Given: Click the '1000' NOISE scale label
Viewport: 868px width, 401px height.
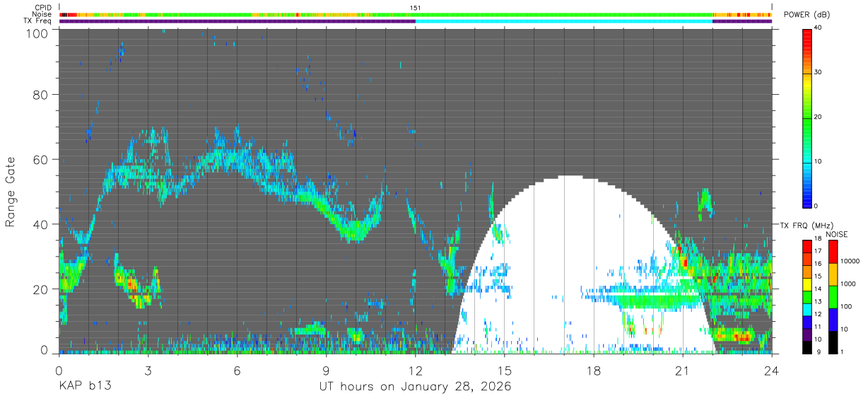Looking at the screenshot, I should [x=848, y=284].
